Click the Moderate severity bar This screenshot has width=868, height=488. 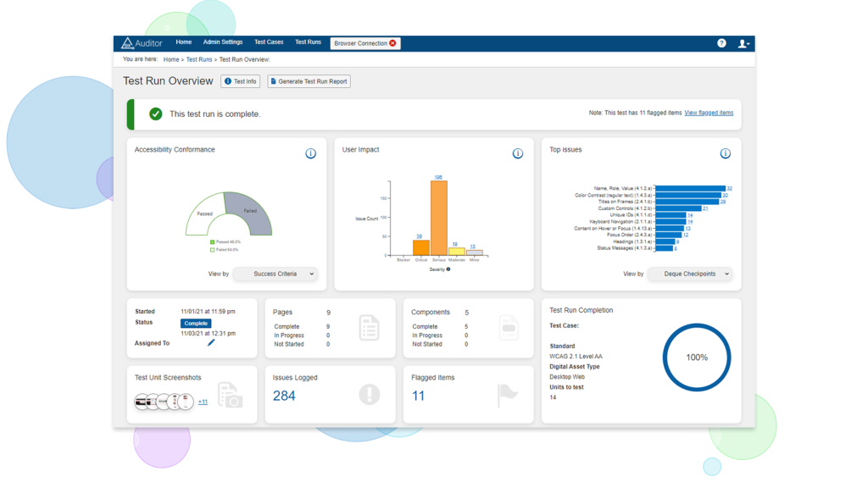pyautogui.click(x=457, y=251)
